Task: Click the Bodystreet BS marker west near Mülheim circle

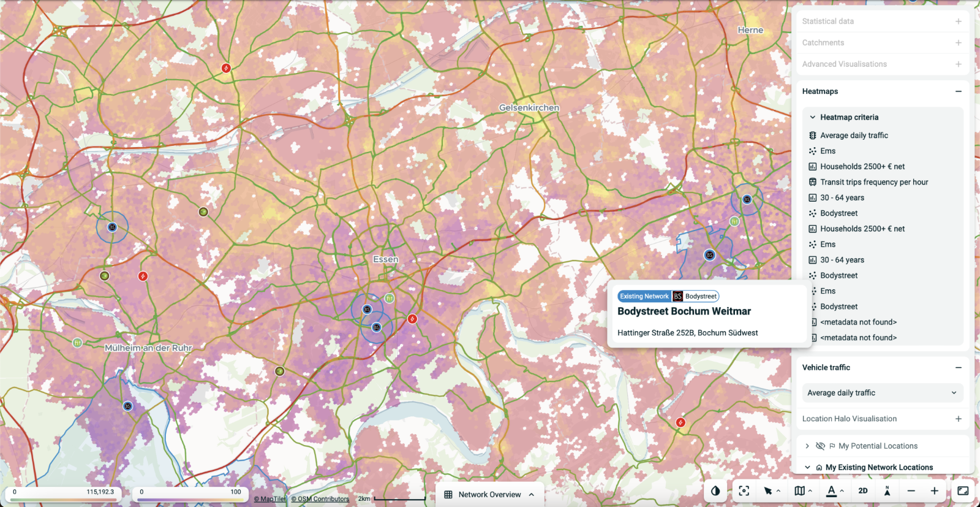Action: coord(112,227)
